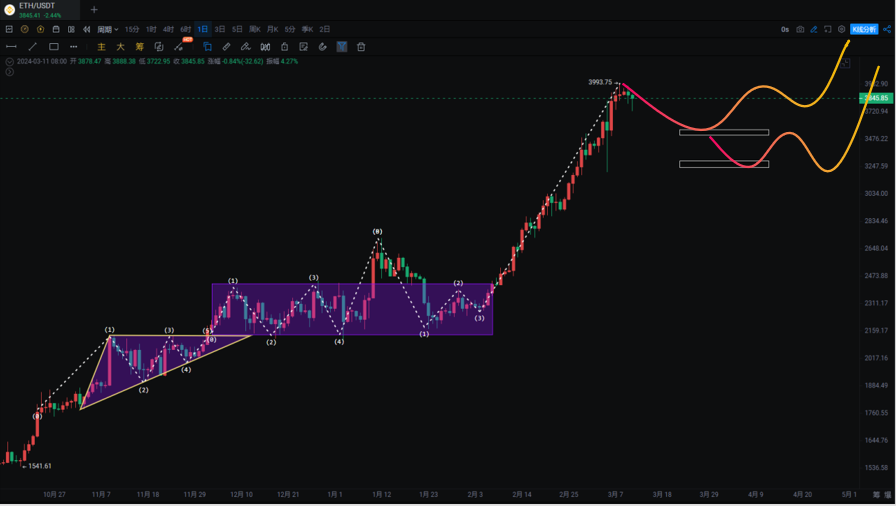Select the ruler measure tool
The height and width of the screenshot is (506, 896).
(226, 47)
